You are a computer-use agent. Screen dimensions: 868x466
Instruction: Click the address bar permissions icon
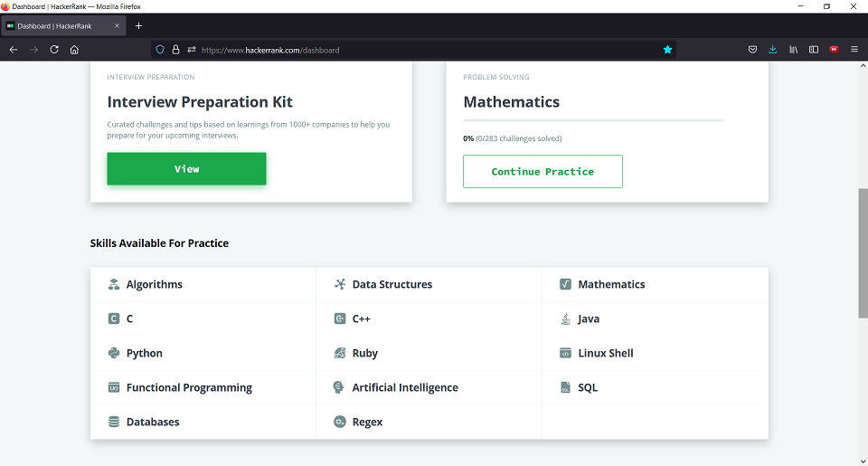[x=192, y=50]
